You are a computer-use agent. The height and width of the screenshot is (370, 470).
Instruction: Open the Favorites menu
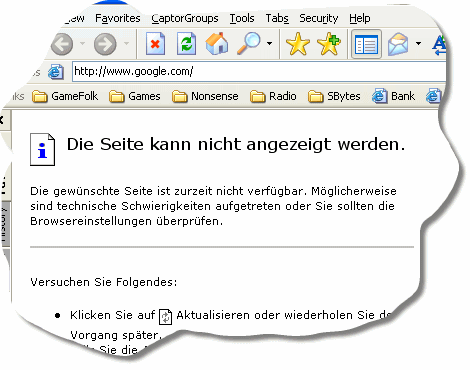pyautogui.click(x=118, y=18)
